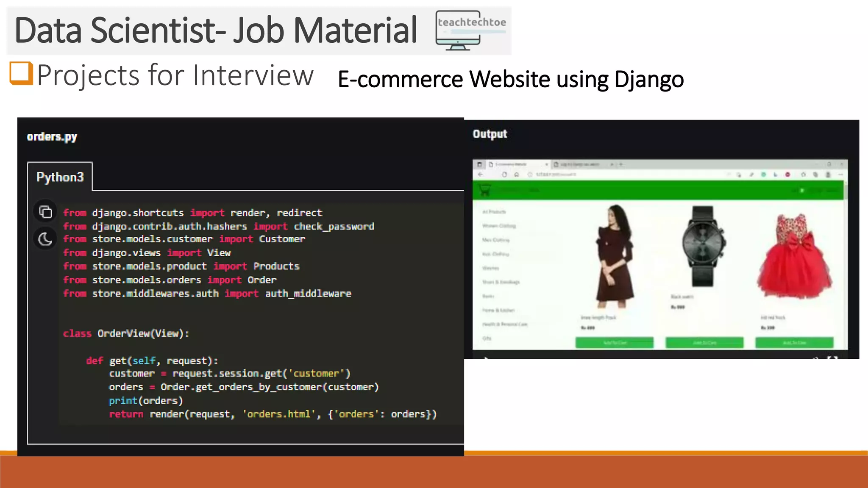The image size is (868, 488).
Task: Click 'check_password' in the import line
Action: click(334, 227)
